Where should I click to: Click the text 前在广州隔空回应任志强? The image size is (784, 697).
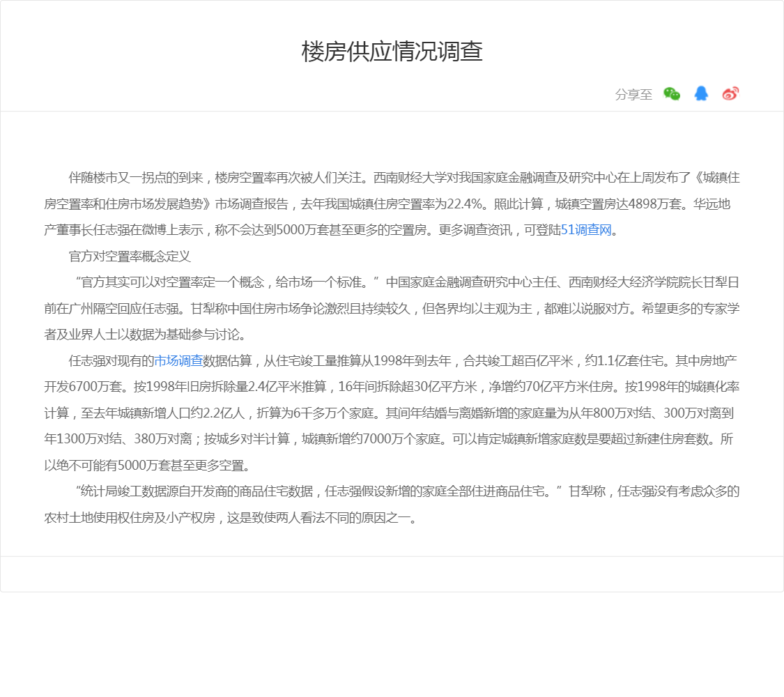112,309
